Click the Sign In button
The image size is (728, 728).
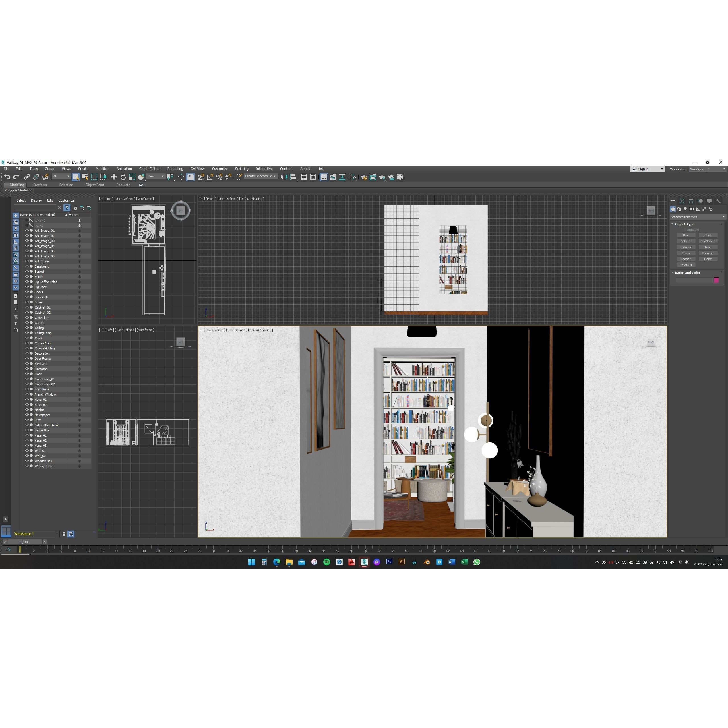click(643, 169)
